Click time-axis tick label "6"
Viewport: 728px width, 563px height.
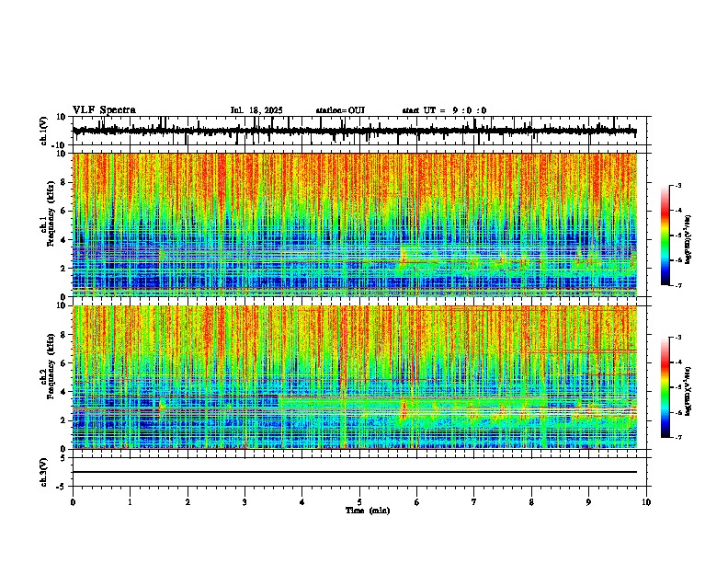pyautogui.click(x=417, y=502)
